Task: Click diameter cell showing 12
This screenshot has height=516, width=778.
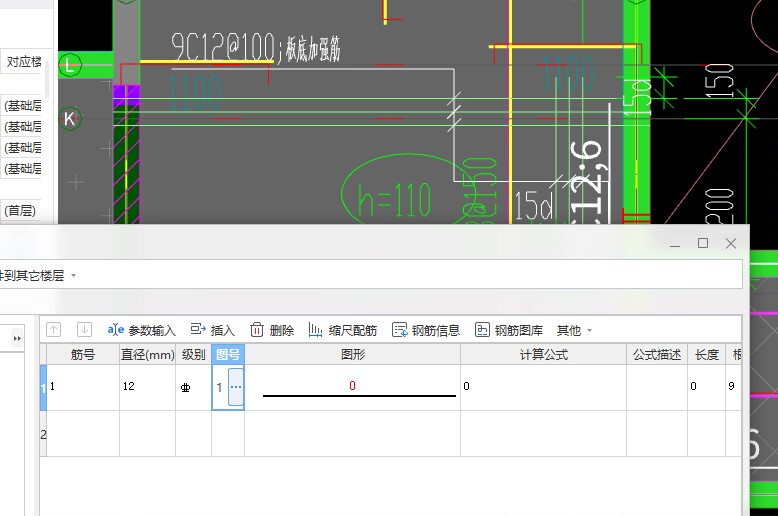Action: (147, 387)
